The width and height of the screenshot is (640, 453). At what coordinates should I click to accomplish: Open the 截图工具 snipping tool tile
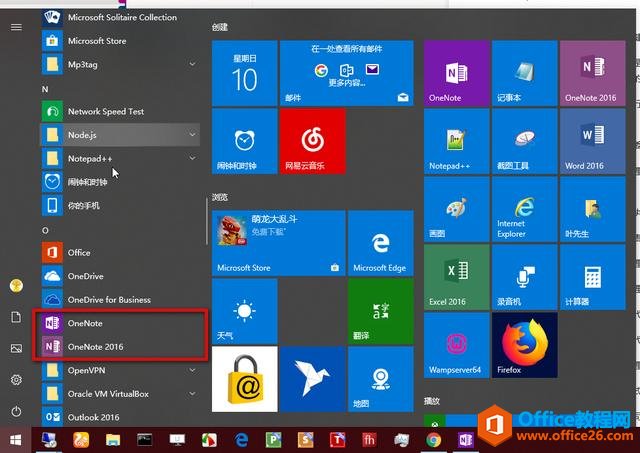click(524, 141)
